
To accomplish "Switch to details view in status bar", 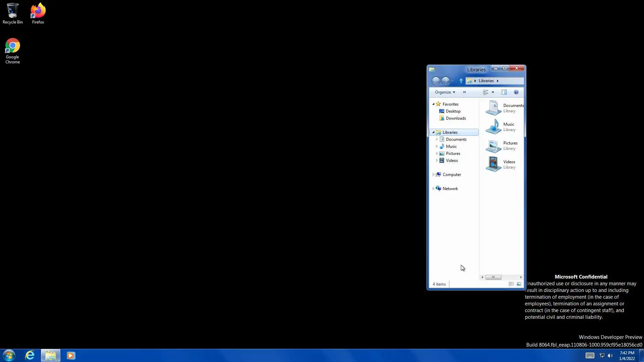I will [511, 284].
